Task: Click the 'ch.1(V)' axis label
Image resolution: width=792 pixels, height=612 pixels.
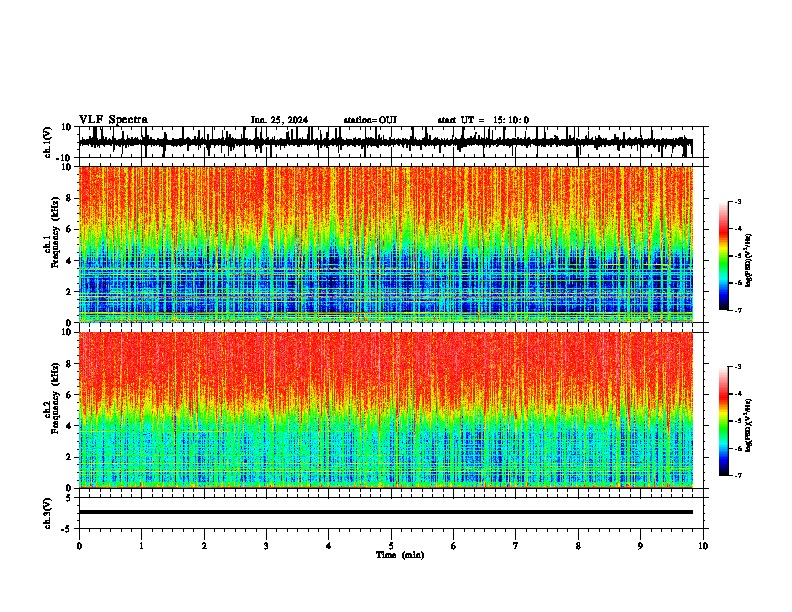Action: click(x=48, y=143)
